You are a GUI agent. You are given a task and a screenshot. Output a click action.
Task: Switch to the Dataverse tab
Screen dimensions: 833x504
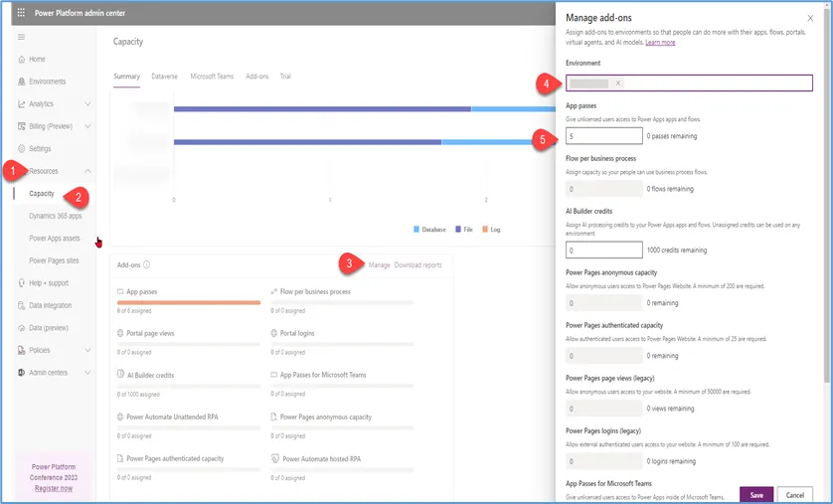coord(165,77)
